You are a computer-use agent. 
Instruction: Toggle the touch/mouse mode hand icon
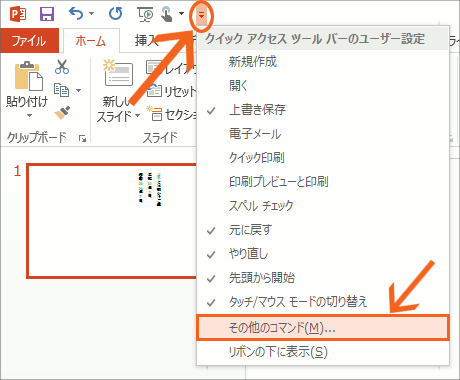[x=167, y=14]
